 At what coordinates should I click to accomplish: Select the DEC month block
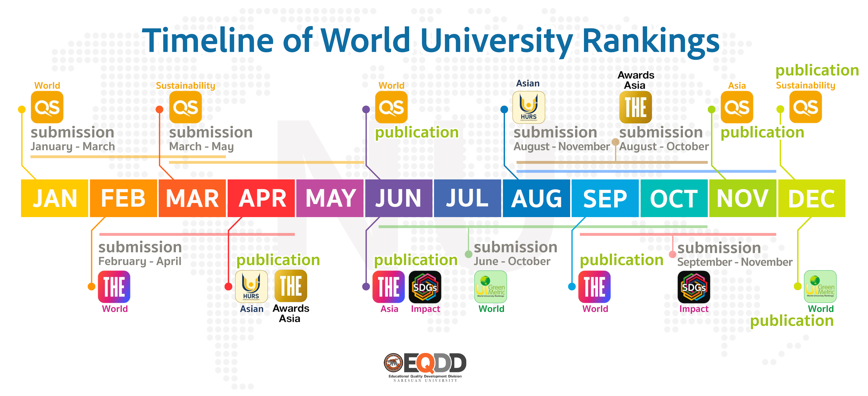[x=811, y=198]
